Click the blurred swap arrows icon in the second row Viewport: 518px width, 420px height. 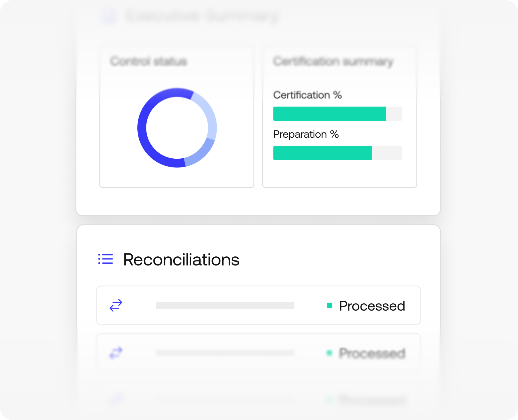(116, 353)
